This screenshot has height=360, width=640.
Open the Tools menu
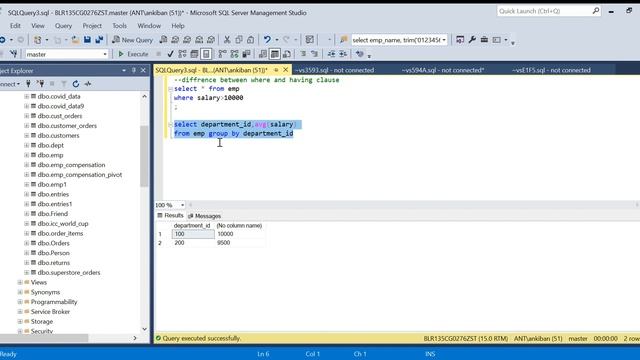click(119, 26)
